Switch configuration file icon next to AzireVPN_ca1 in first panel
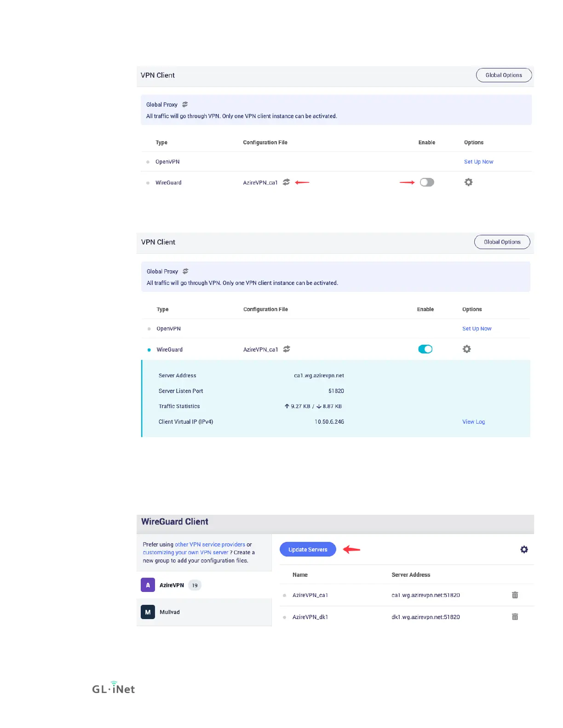This screenshot has height=728, width=563. pos(286,182)
